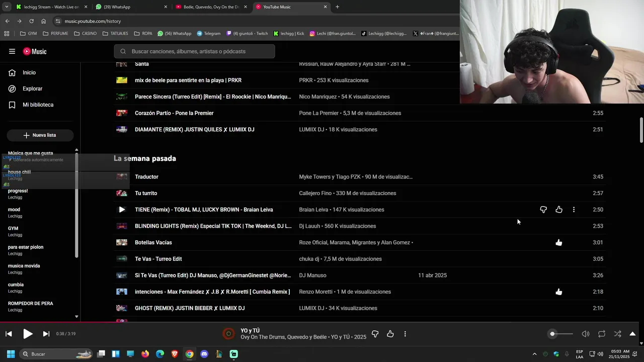Create a playlist with Nueva lista
The width and height of the screenshot is (644, 362).
point(40,135)
